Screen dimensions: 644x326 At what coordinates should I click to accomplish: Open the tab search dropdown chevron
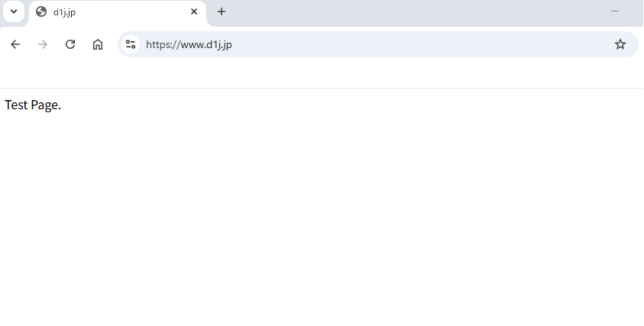click(x=13, y=11)
